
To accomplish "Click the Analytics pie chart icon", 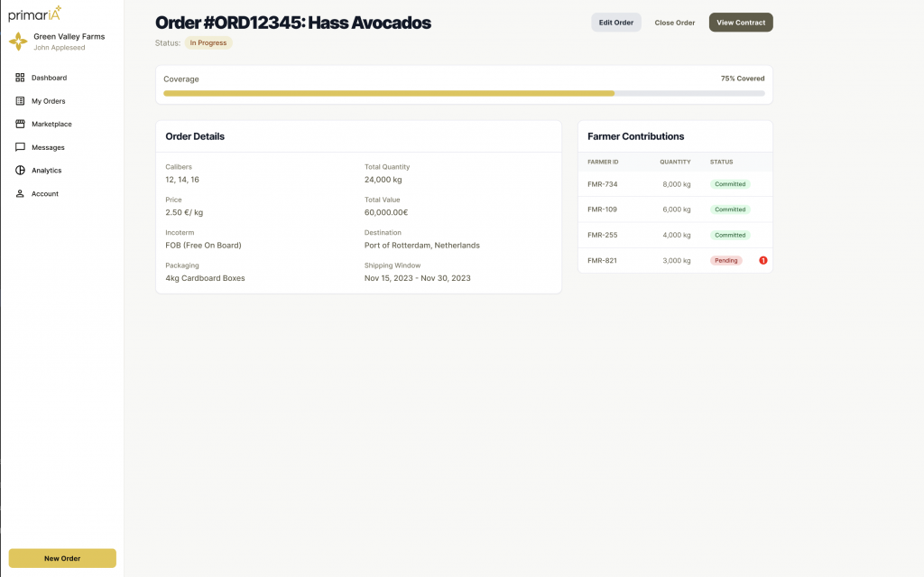I will [x=20, y=170].
